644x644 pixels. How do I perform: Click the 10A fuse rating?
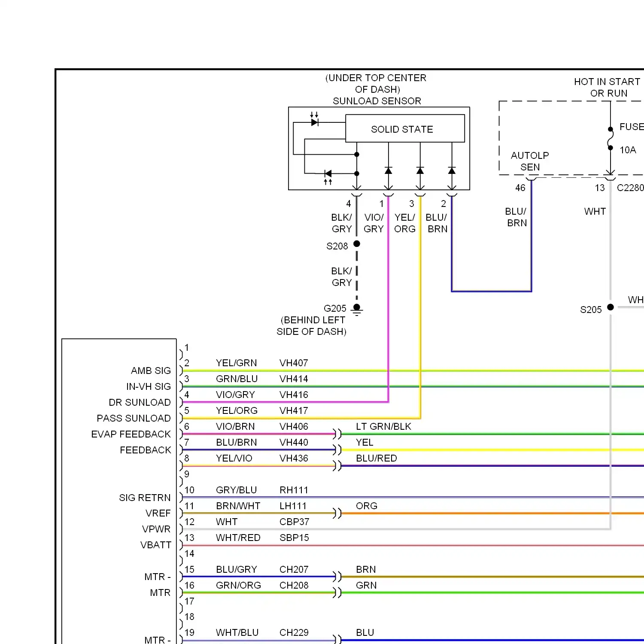[628, 150]
